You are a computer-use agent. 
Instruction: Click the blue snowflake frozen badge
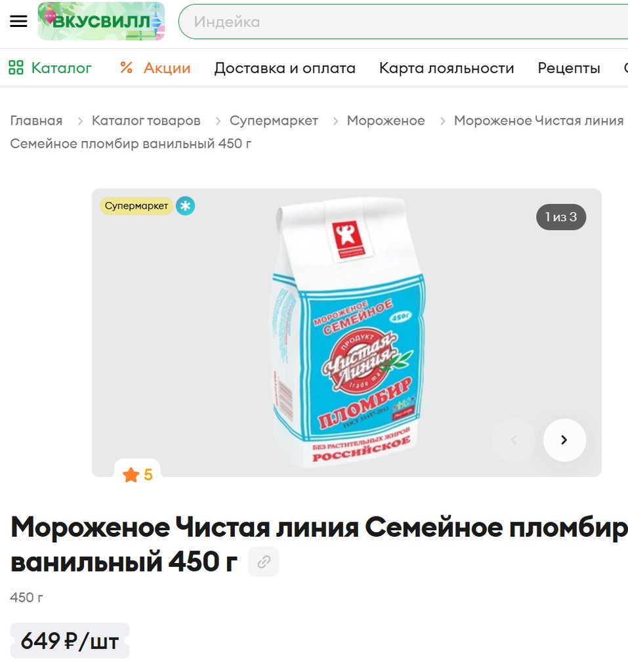point(185,206)
